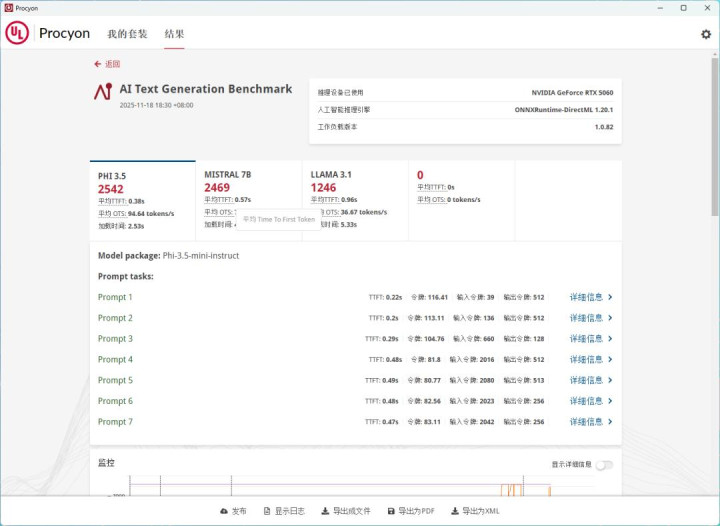The width and height of the screenshot is (720, 526).
Task: Expand Prompt 7 详细信息 chevron
Action: (x=610, y=422)
